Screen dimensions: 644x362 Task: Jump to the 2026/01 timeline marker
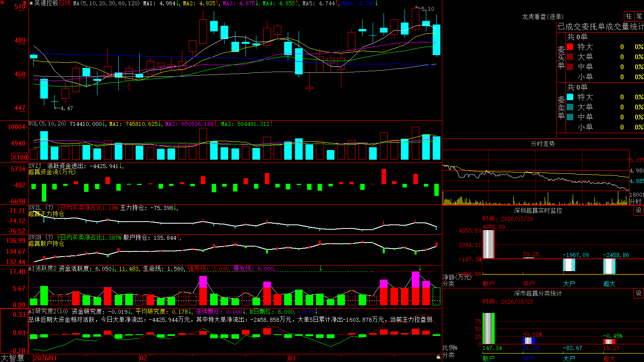(x=45, y=358)
